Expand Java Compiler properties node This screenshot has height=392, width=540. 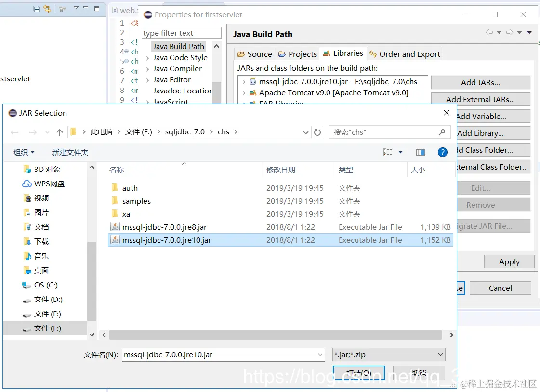point(148,69)
